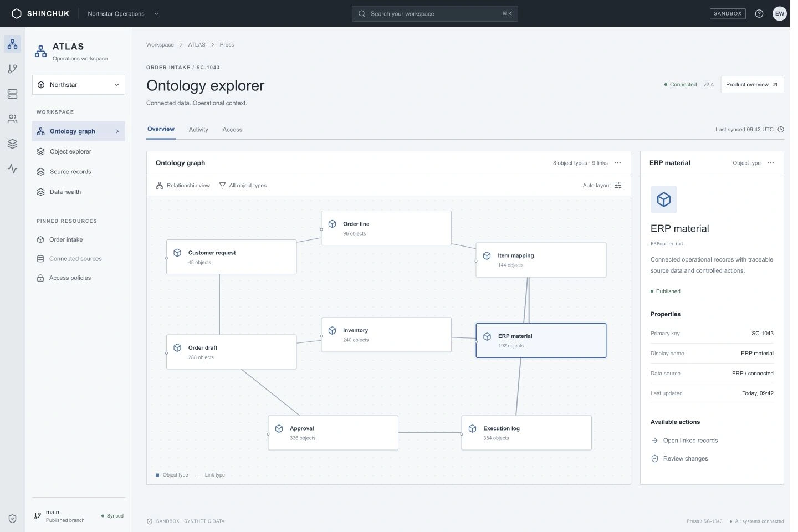
Task: Switch to the Access tab
Action: click(232, 130)
